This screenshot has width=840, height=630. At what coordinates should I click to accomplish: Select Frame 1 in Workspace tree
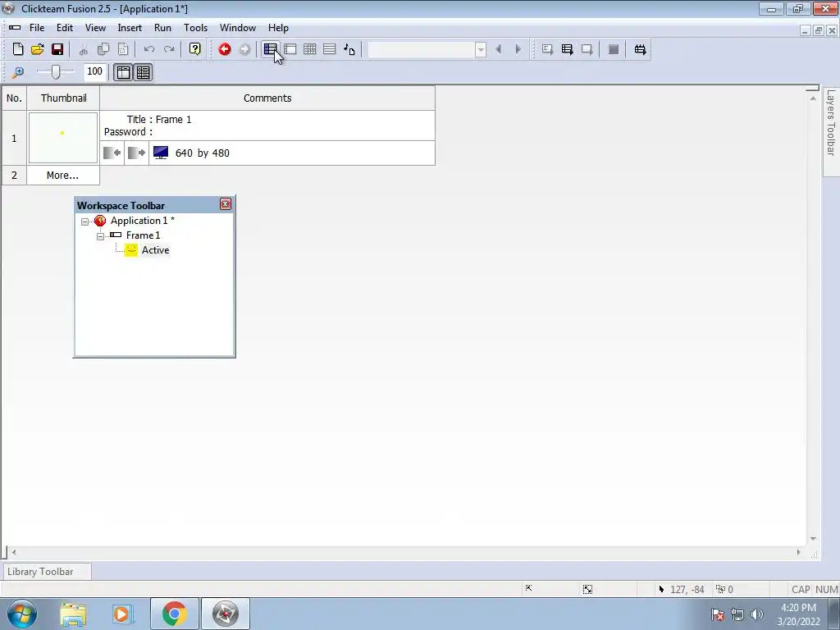[x=143, y=235]
